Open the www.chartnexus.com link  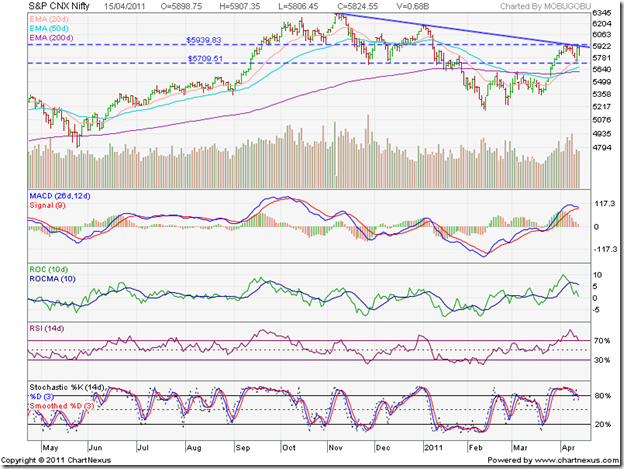576,460
